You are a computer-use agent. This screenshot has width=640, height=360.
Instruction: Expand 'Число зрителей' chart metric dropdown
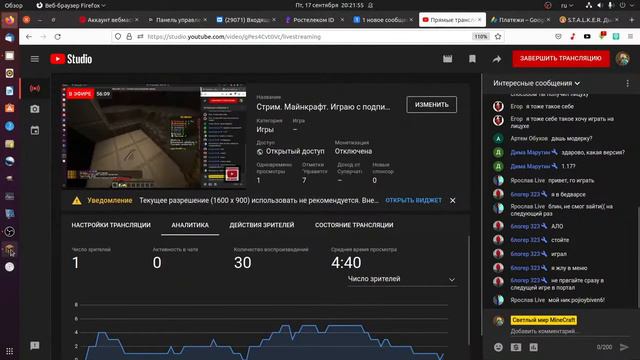tap(401, 279)
